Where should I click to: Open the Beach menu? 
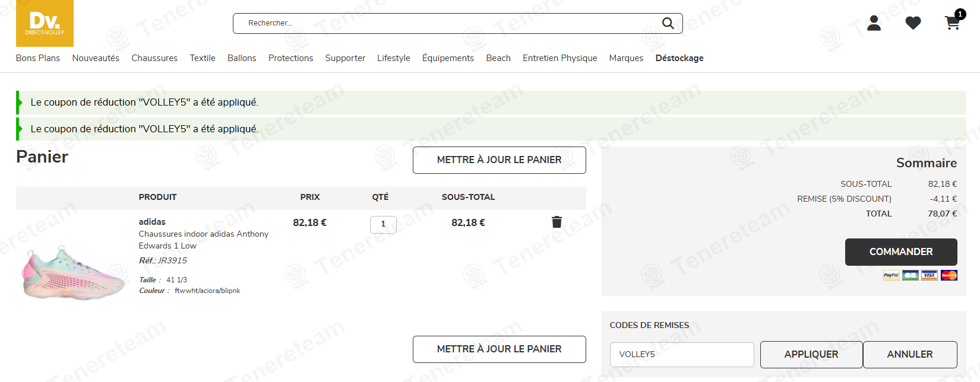pos(498,58)
